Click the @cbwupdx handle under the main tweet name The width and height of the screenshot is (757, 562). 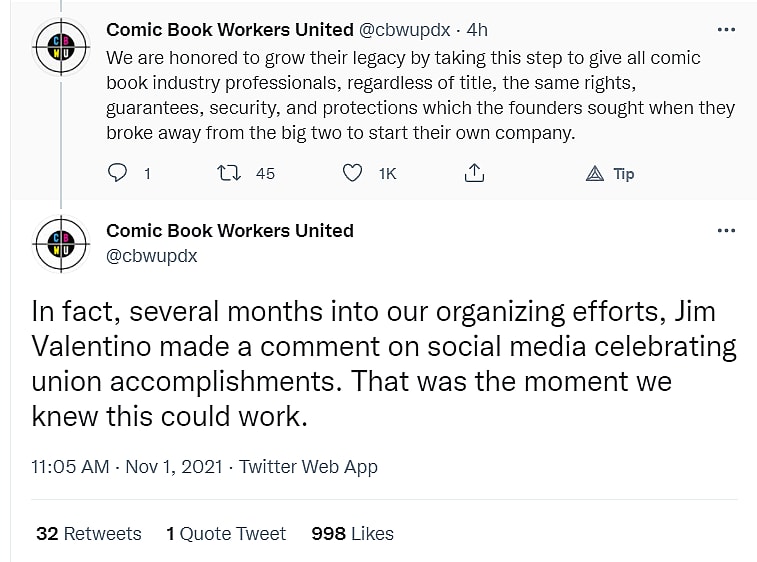pos(152,256)
